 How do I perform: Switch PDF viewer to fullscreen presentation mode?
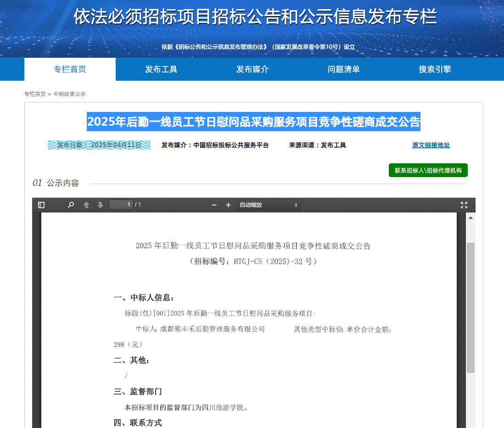464,205
